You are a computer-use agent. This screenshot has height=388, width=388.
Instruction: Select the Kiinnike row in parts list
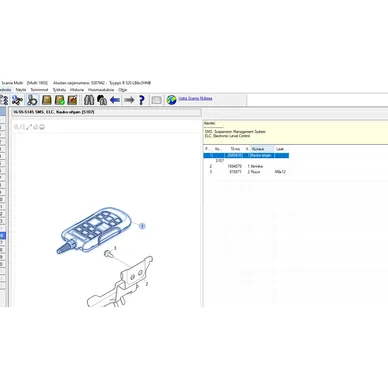click(246, 166)
